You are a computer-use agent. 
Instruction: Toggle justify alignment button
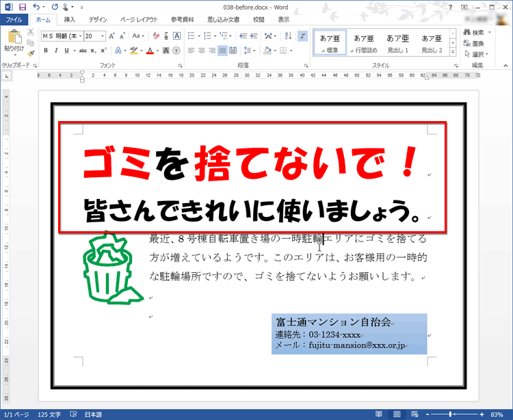click(x=222, y=51)
